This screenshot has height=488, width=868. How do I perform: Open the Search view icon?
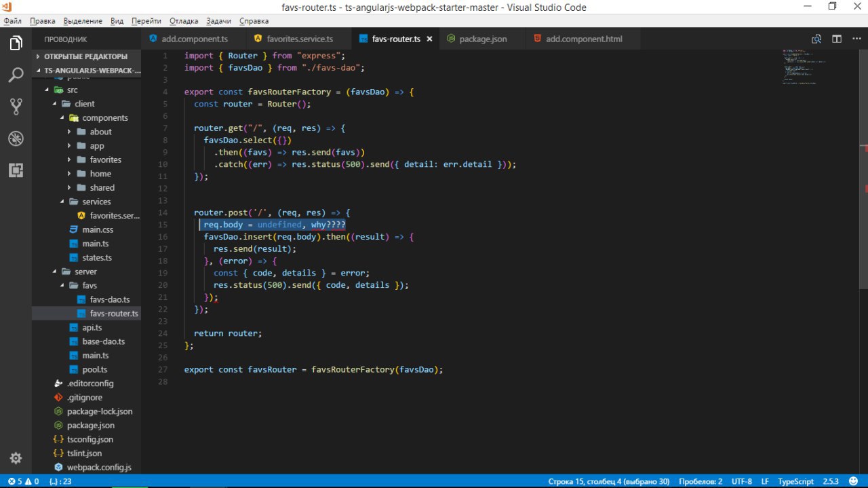click(x=16, y=75)
